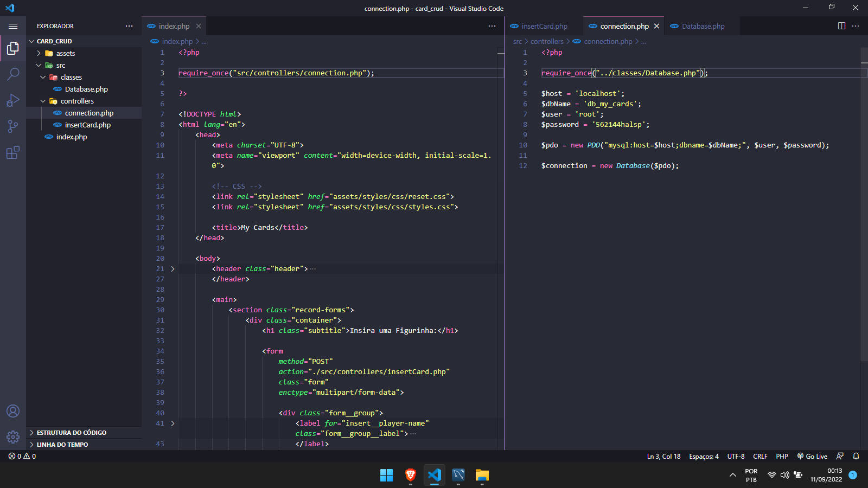This screenshot has width=868, height=488.
Task: Click require_once line in index.php editor
Action: coord(276,73)
